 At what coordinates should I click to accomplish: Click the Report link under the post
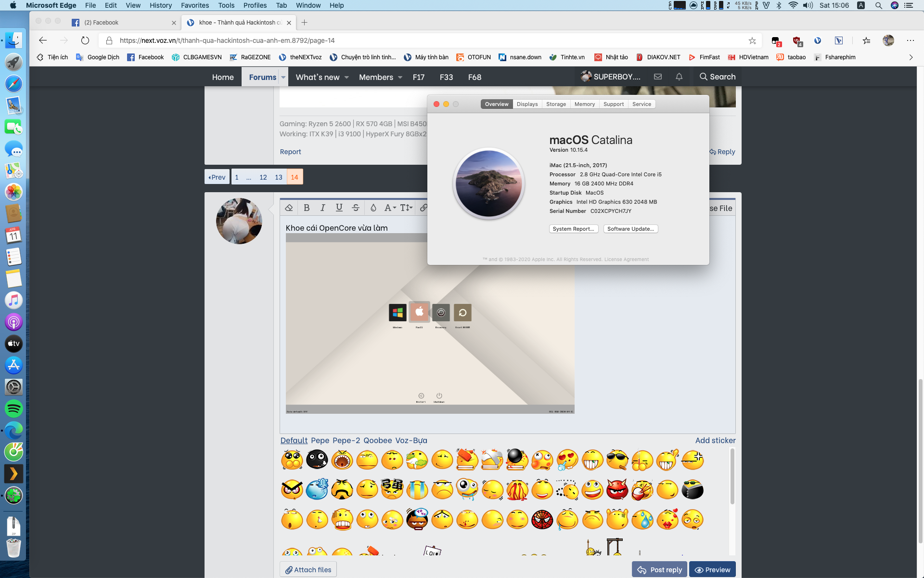[290, 152]
